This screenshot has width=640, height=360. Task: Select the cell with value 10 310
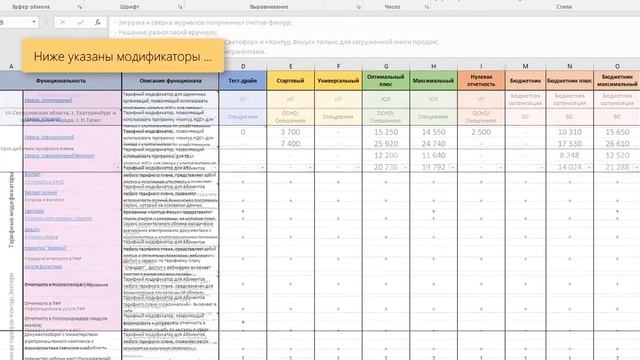[569, 132]
